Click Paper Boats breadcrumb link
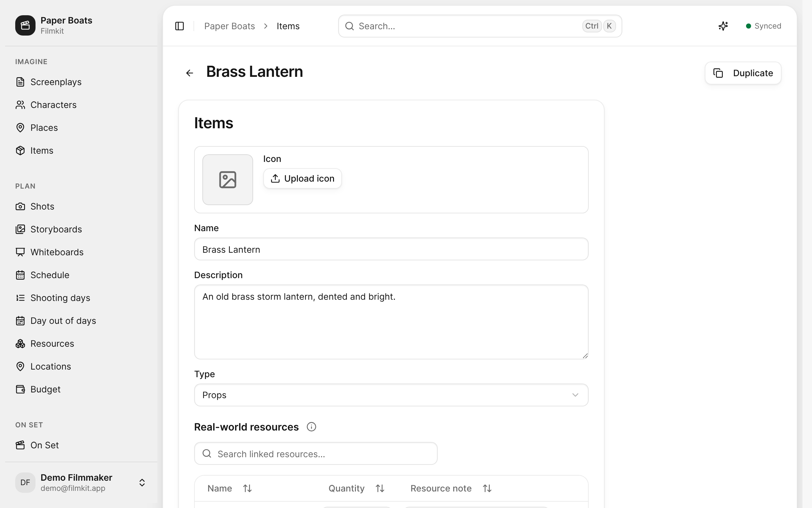This screenshot has height=508, width=812. point(230,26)
